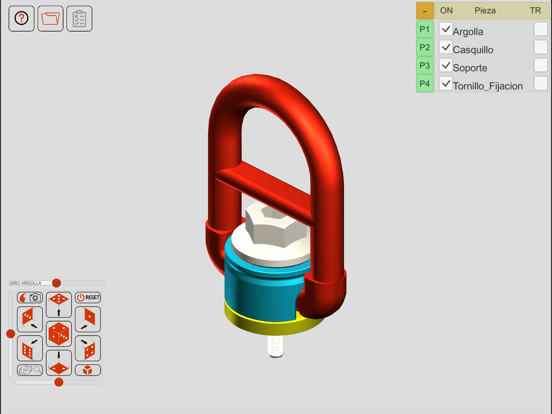Click the Soporte part name
552x414 pixels.
point(470,68)
